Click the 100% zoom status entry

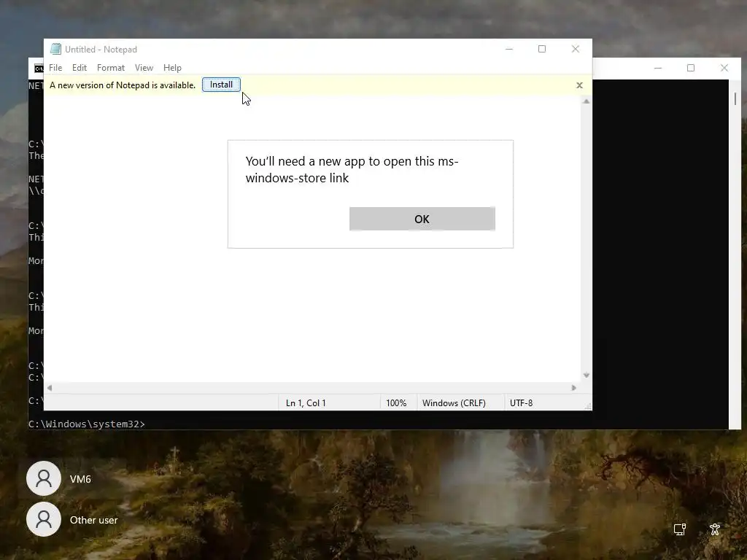396,402
